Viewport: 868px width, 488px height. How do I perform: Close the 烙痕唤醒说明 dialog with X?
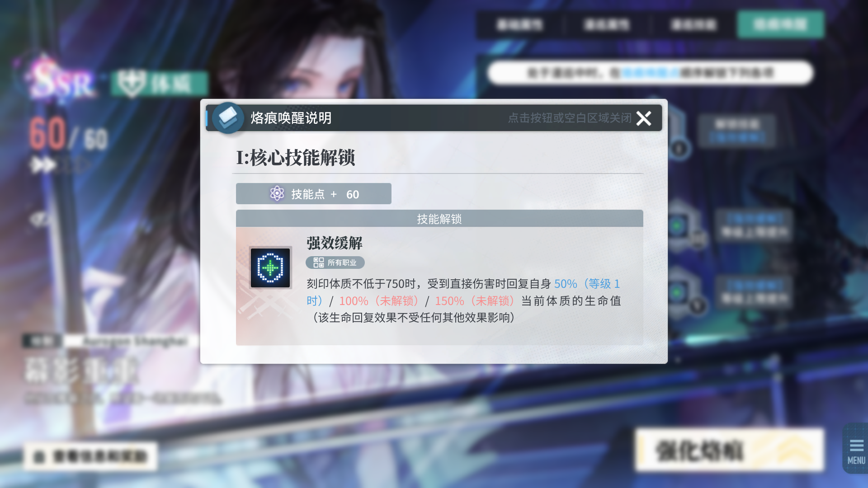(x=643, y=118)
